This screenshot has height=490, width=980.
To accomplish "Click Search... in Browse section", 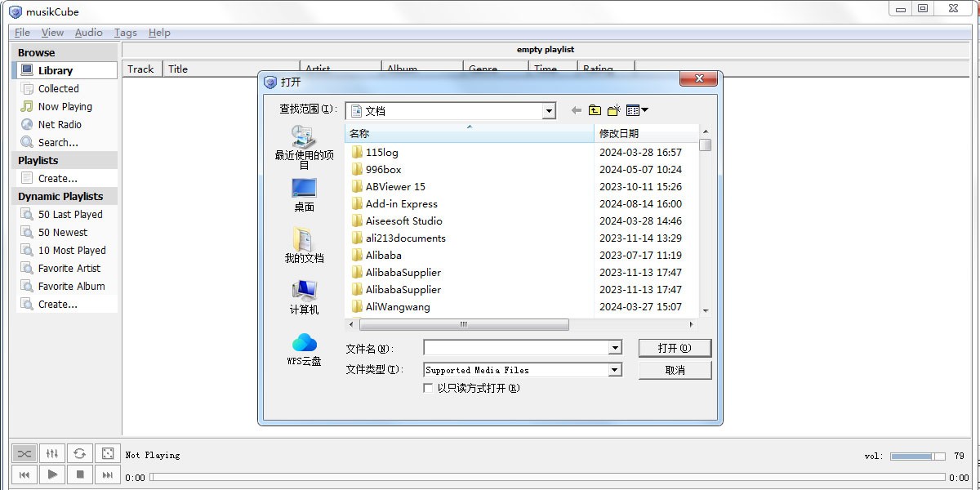I will click(66, 143).
